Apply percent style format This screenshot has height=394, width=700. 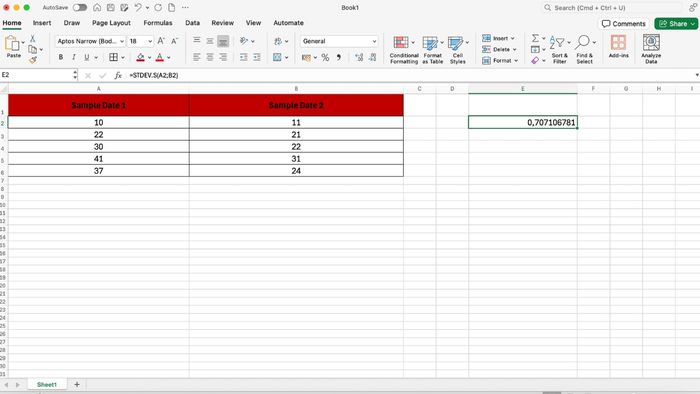[x=325, y=57]
